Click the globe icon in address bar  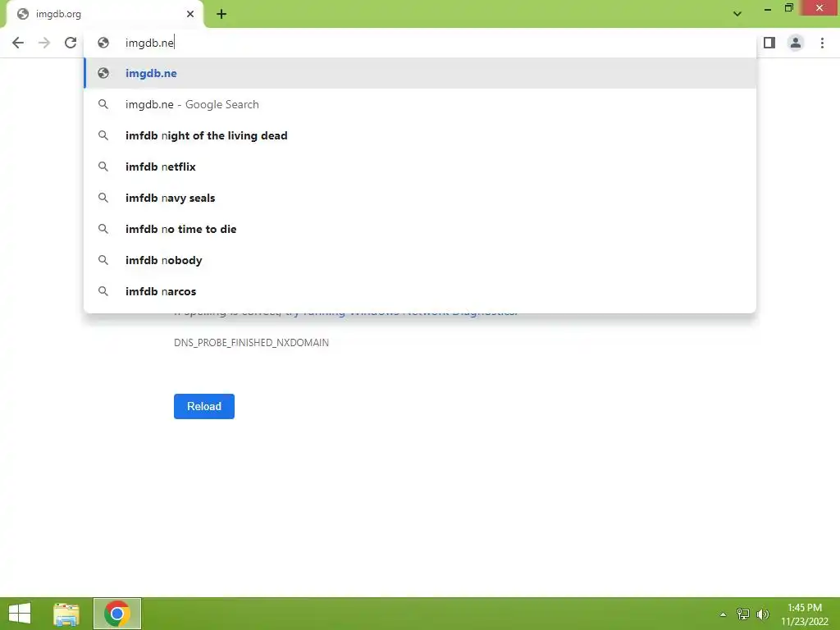[x=103, y=43]
